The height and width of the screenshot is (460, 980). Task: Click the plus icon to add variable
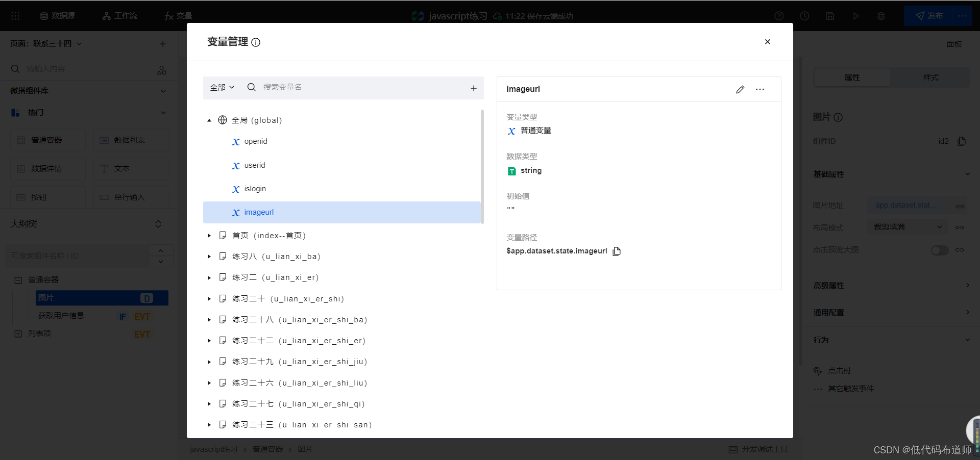coord(474,88)
